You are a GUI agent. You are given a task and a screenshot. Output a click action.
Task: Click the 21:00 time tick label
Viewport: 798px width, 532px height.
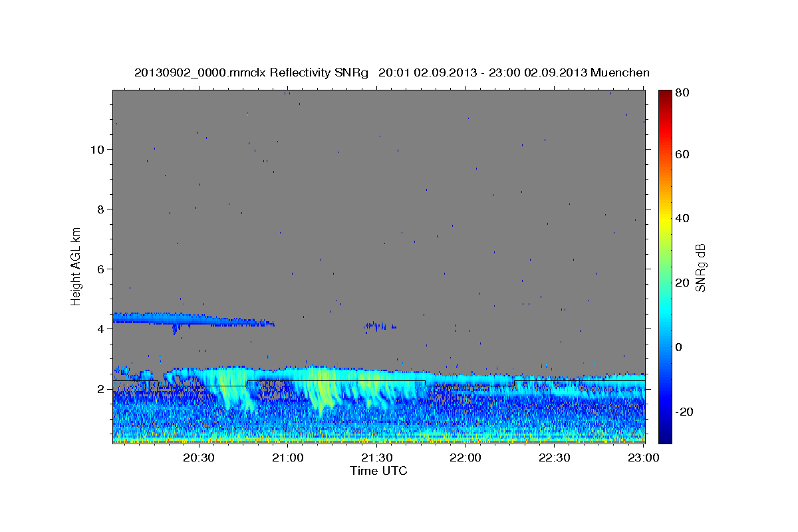click(288, 458)
